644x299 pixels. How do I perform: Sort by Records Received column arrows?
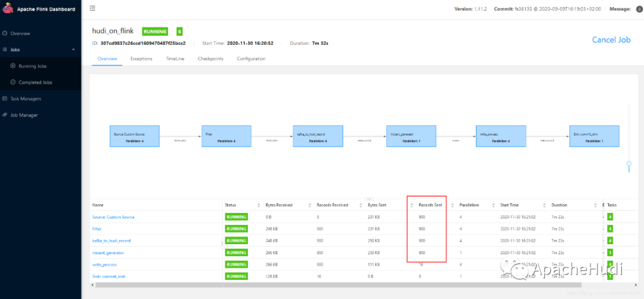pos(360,205)
